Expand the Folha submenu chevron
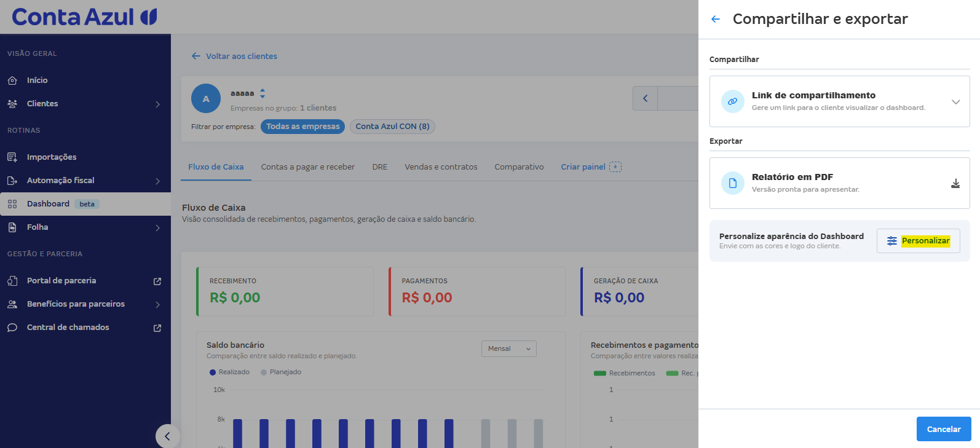Screen dimensions: 980x448 coord(157,228)
